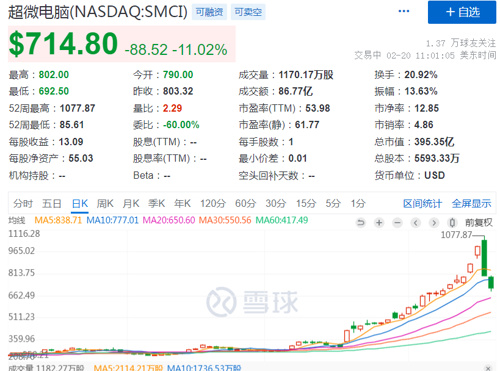Open the 5分 interval tab
Image resolution: width=500 pixels, height=371 pixels.
point(333,203)
